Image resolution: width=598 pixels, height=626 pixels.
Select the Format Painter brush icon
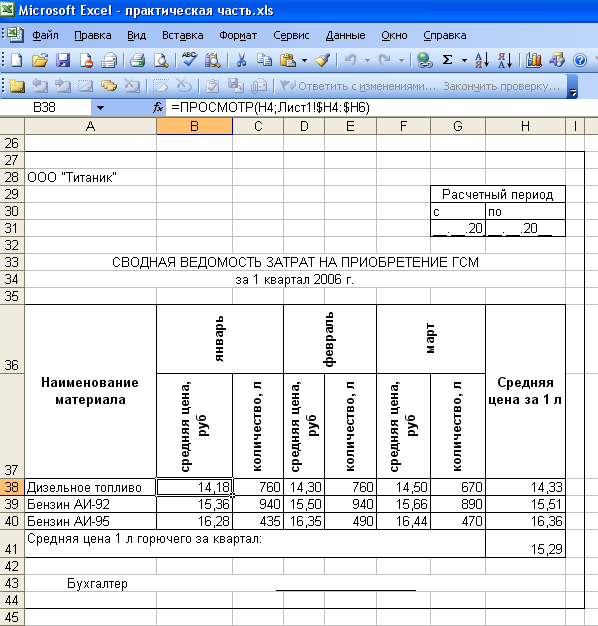point(322,60)
